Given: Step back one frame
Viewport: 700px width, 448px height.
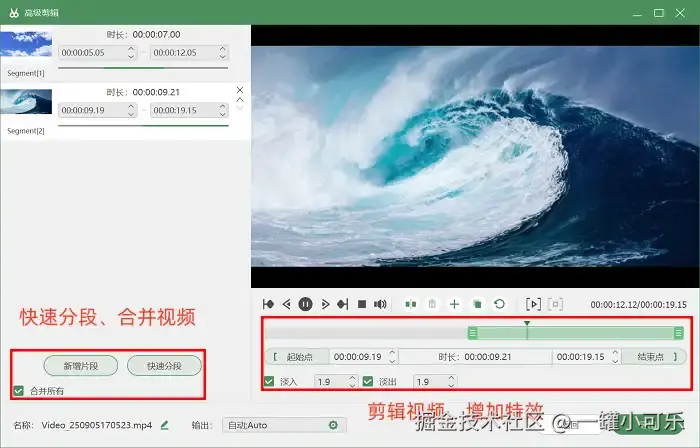Looking at the screenshot, I should point(287,304).
